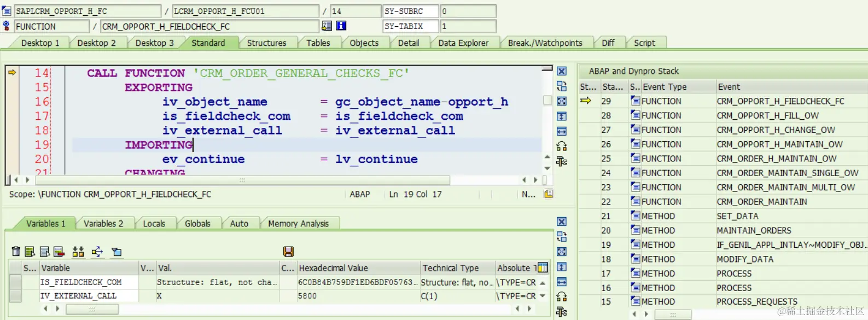Select stack entry CRM_ORDER_MAINTAIN
The width and height of the screenshot is (868, 320).
click(761, 202)
